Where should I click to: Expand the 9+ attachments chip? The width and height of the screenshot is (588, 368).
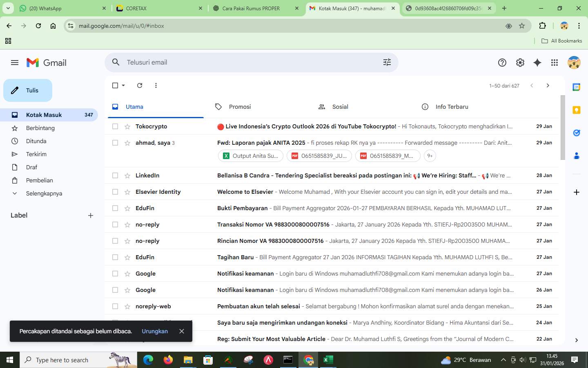click(430, 156)
